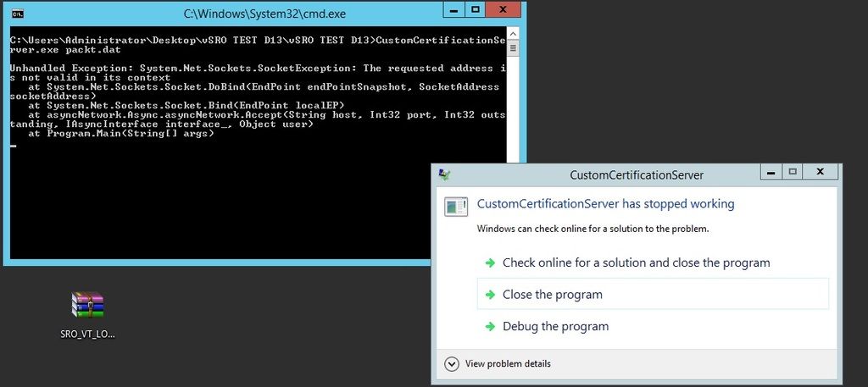Minimize the cmd.exe window
Image resolution: width=868 pixels, height=387 pixels.
point(452,10)
